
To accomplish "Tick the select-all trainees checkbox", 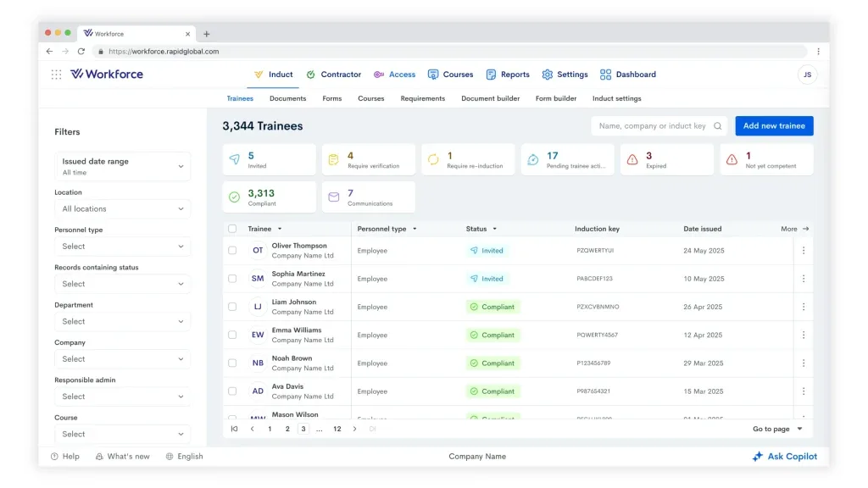I will pyautogui.click(x=232, y=229).
